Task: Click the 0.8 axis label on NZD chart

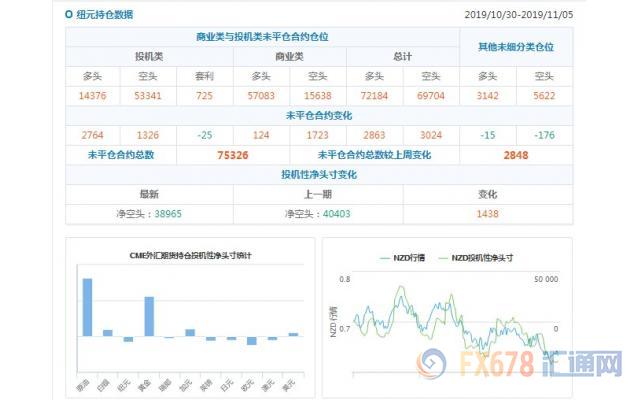Action: tap(344, 280)
